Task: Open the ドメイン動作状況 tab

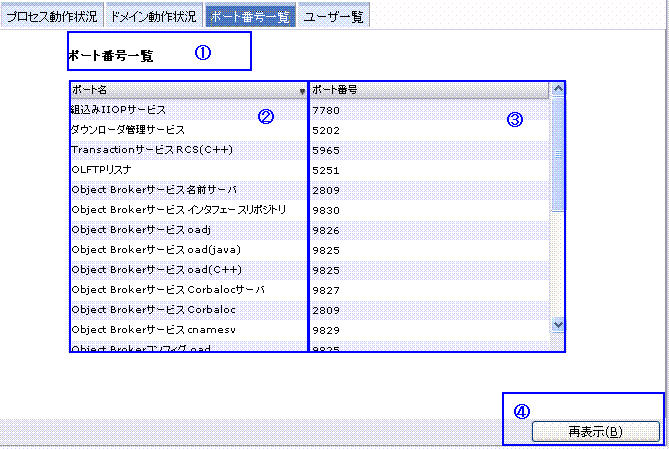Action: click(x=153, y=16)
